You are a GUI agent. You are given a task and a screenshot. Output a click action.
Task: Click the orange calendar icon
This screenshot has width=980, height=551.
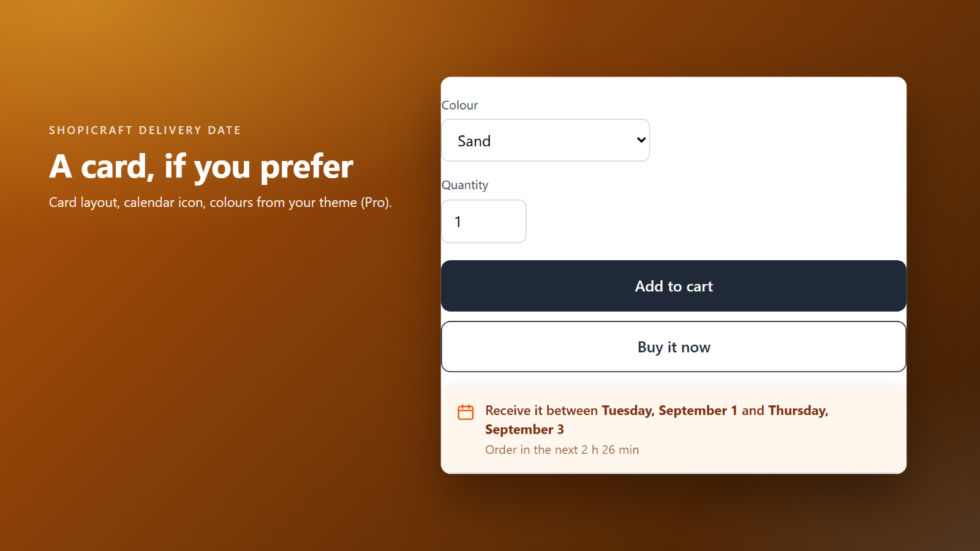(x=466, y=412)
